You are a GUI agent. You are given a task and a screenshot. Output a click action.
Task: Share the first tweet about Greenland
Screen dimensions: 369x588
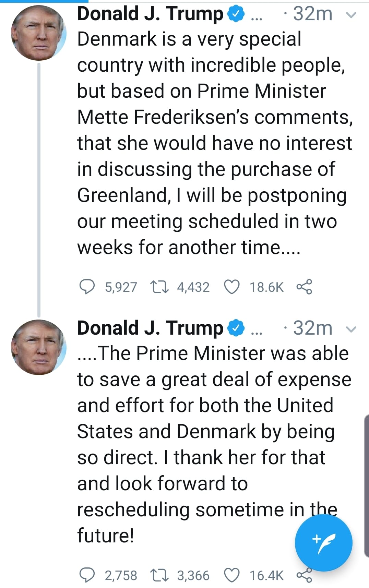click(x=304, y=287)
